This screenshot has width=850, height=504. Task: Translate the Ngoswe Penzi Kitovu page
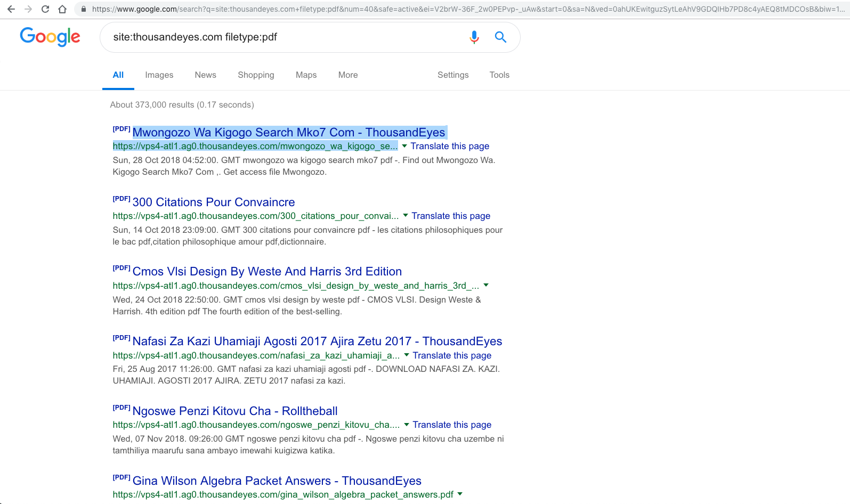coord(452,425)
